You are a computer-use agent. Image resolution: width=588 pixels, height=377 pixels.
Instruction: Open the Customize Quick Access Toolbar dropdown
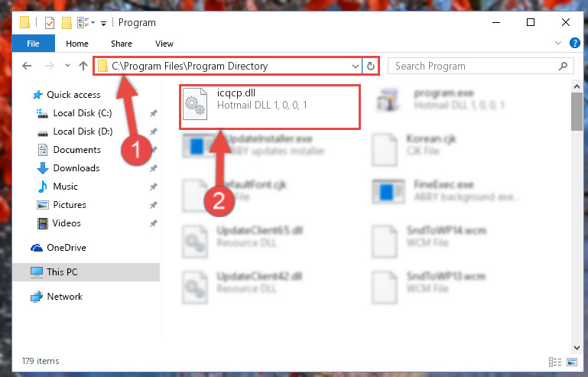point(103,24)
